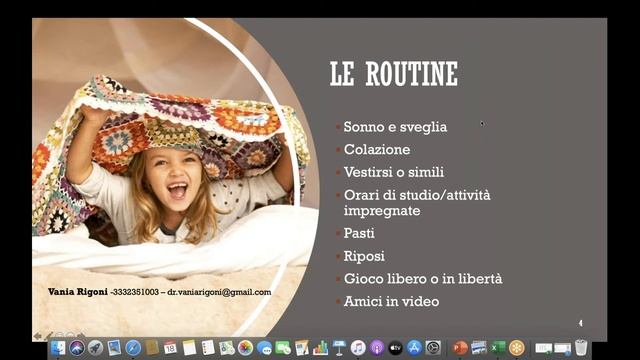Open Calendar showing date 18
Viewport: 640px width, 360px height.
click(x=170, y=348)
